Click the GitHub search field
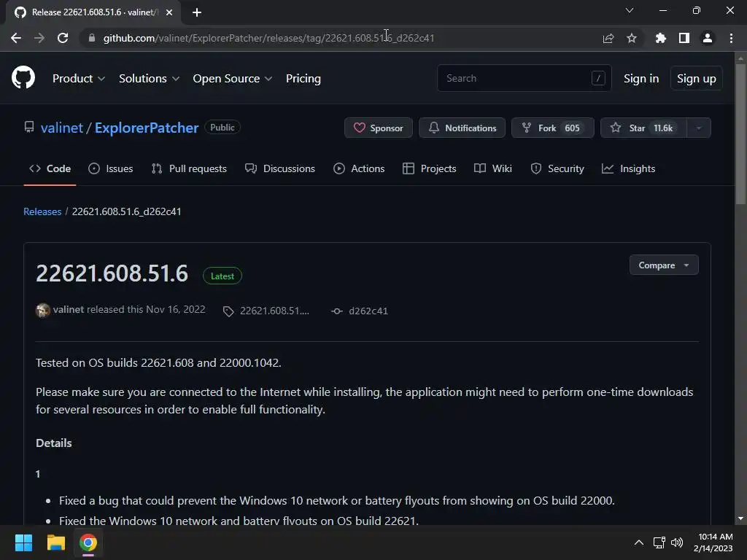747x560 pixels. (524, 78)
